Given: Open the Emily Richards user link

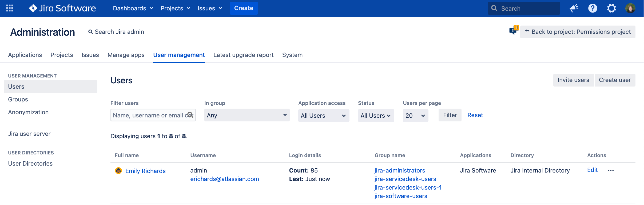Looking at the screenshot, I should (x=145, y=171).
